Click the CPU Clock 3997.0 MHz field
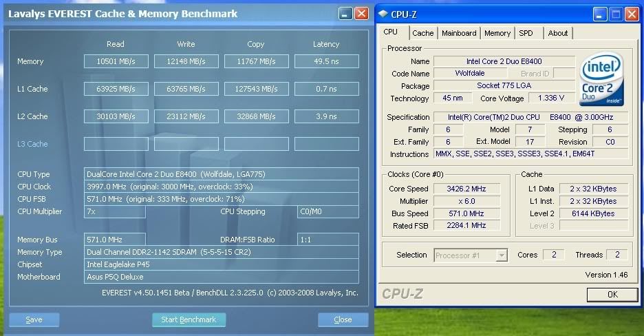Screen dimensions: 644x336 click(x=222, y=187)
